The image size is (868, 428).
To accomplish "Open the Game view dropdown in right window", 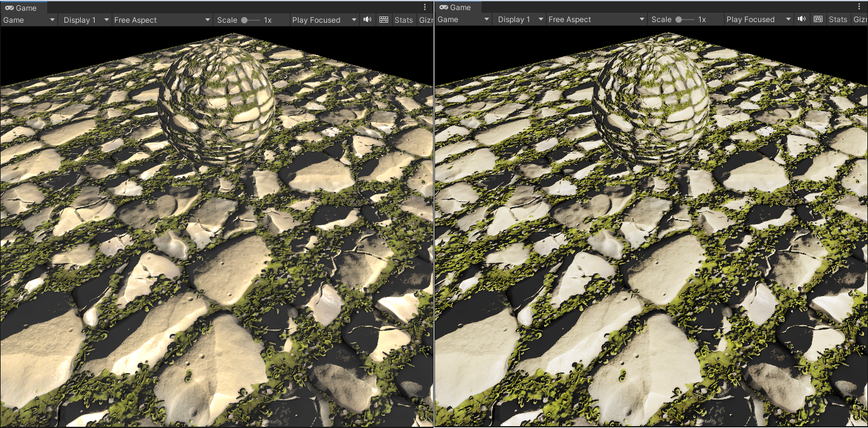I will 463,19.
